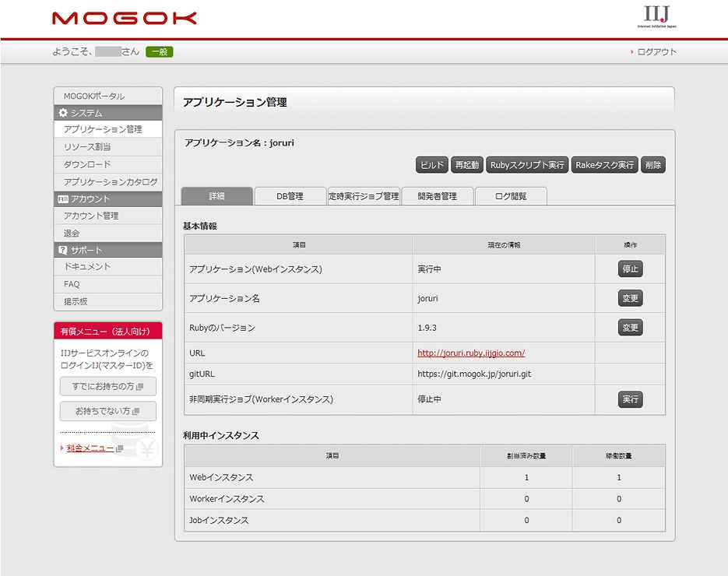Click the IIJ logo

[x=656, y=16]
